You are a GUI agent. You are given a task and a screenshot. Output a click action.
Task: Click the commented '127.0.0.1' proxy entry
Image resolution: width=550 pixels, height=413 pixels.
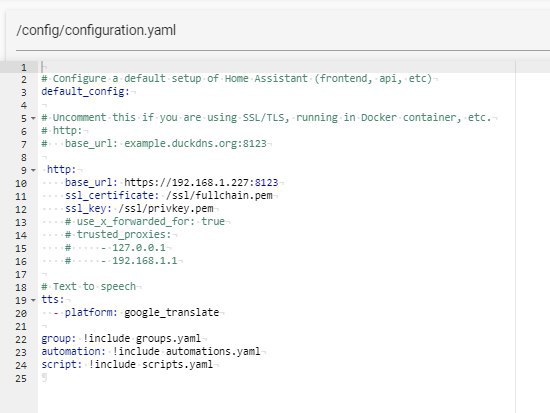click(x=139, y=248)
